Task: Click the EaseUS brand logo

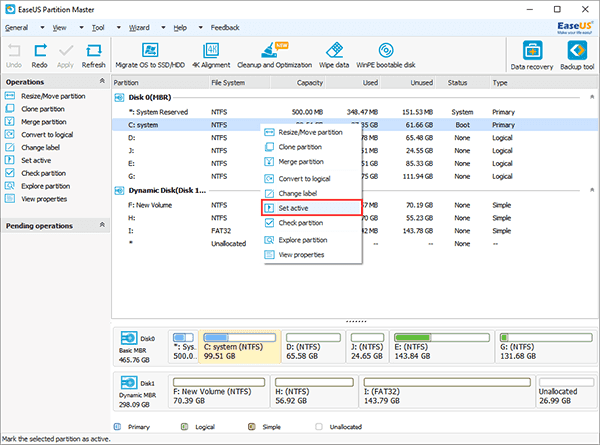Action: click(x=574, y=28)
